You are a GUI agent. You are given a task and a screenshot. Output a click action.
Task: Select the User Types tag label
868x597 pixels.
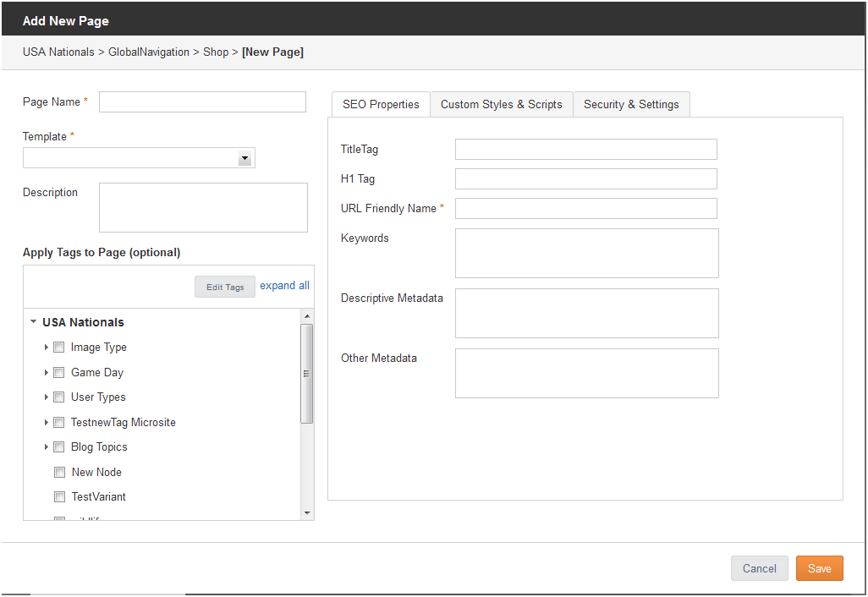point(98,397)
